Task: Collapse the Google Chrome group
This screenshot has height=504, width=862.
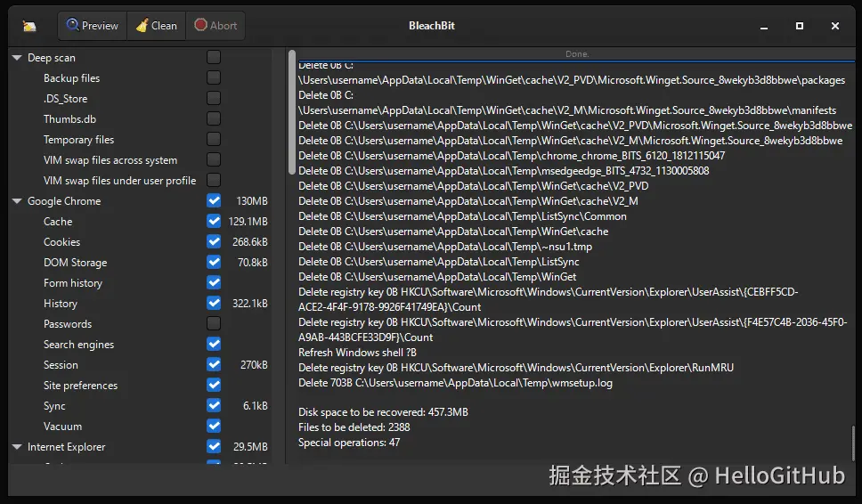Action: 17,201
